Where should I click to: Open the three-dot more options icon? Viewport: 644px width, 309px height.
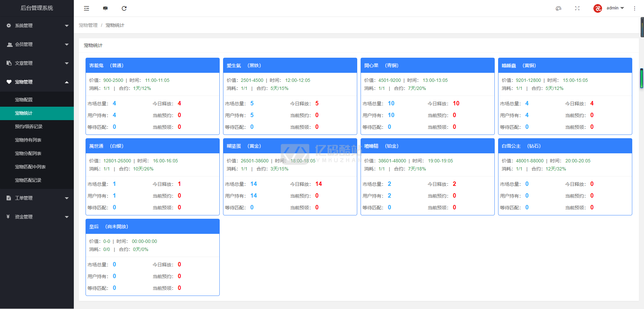click(635, 8)
